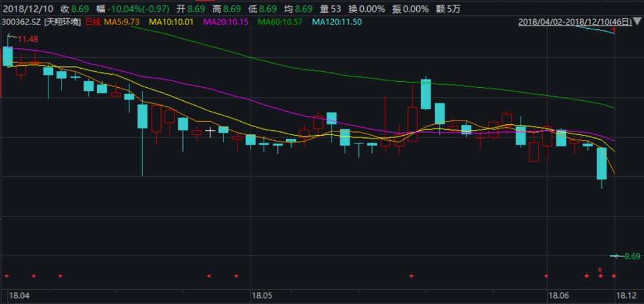Click the star event marker under the R
The height and width of the screenshot is (304, 644).
pos(600,275)
